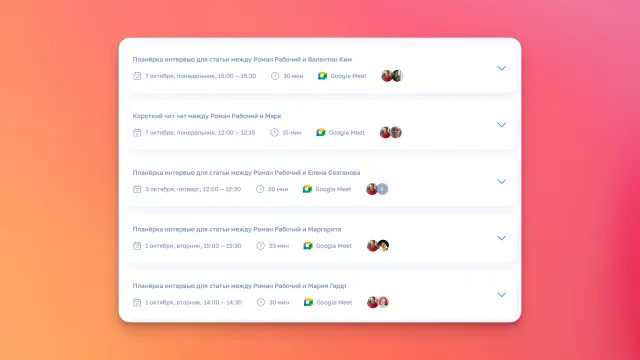Click 'Google Meet' label in Мария Гердт meeting

[334, 302]
